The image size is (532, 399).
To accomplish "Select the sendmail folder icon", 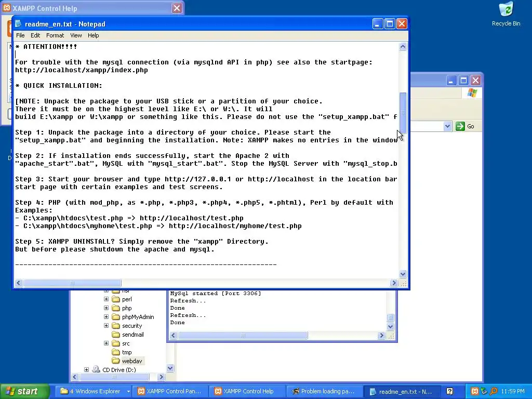I will [116, 335].
